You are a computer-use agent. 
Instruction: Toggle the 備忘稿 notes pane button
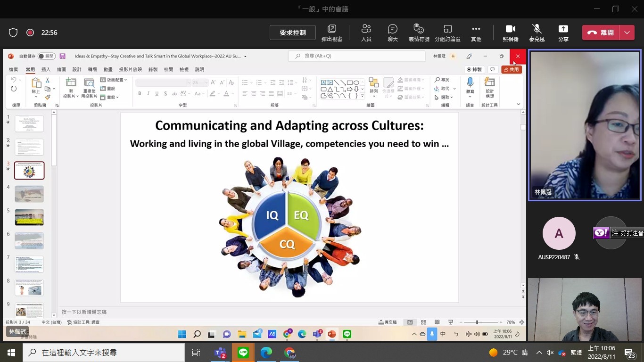click(x=388, y=322)
